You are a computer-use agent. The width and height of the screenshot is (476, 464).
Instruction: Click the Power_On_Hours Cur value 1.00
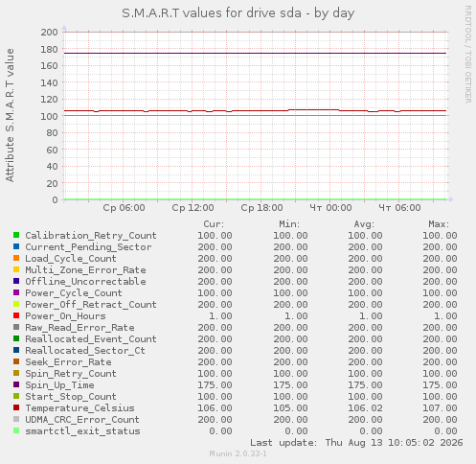tap(220, 316)
